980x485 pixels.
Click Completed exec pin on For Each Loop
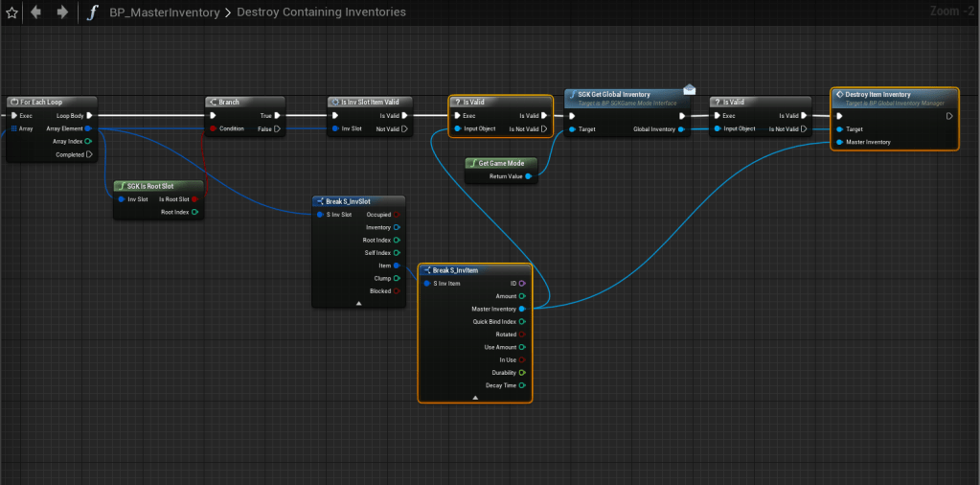click(89, 153)
